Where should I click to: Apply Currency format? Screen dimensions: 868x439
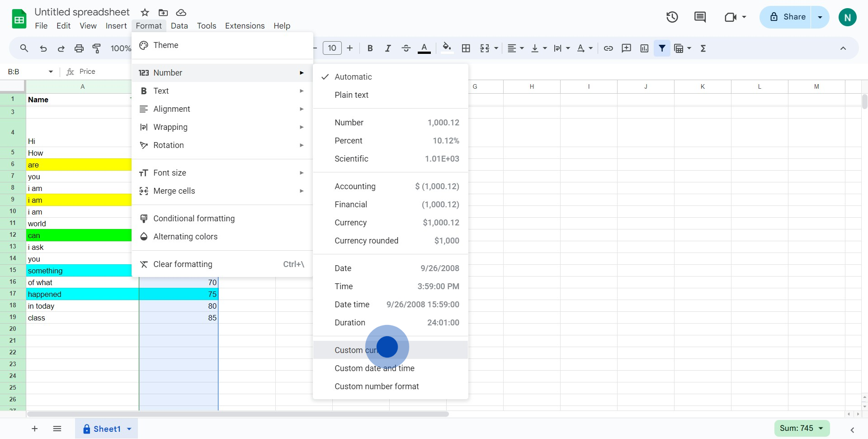(x=391, y=223)
